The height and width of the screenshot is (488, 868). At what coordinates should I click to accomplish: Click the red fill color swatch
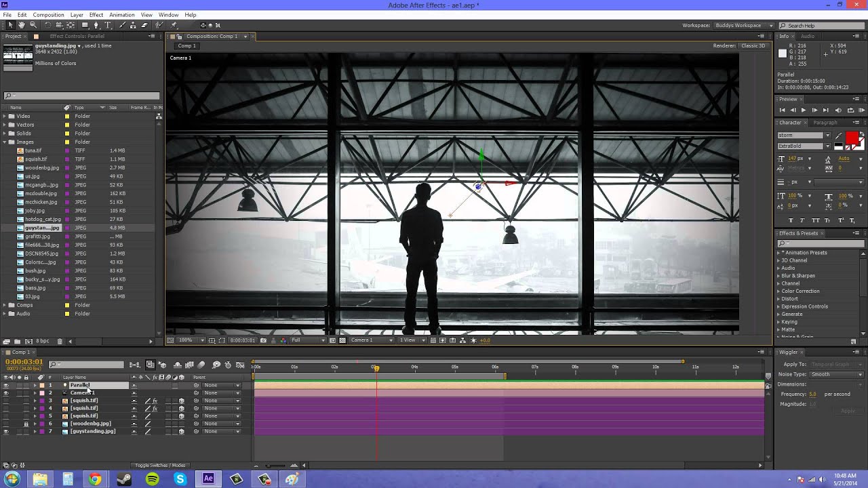(852, 139)
